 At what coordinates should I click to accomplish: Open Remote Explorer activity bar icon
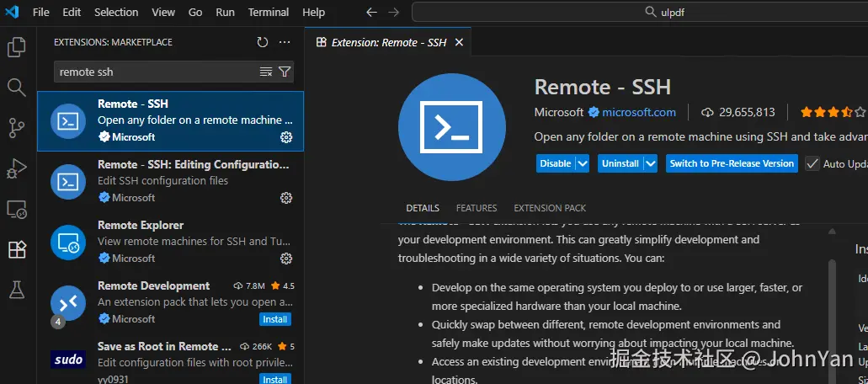click(16, 209)
